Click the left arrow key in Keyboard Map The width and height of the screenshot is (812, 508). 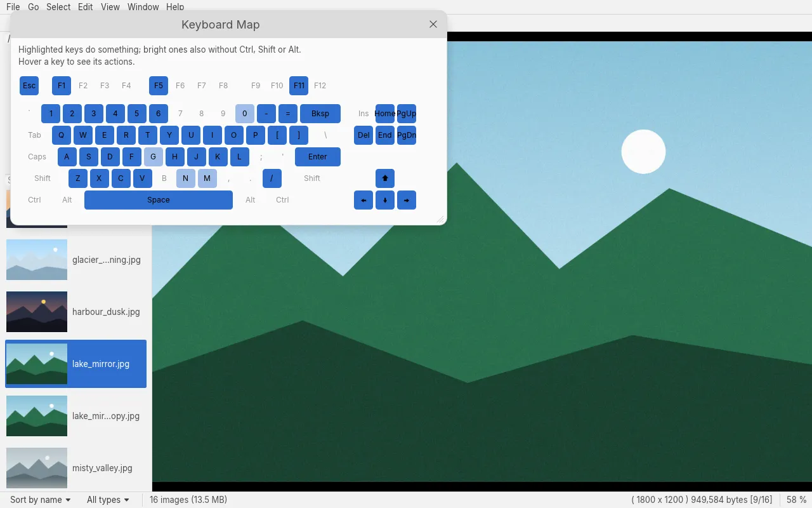(363, 200)
